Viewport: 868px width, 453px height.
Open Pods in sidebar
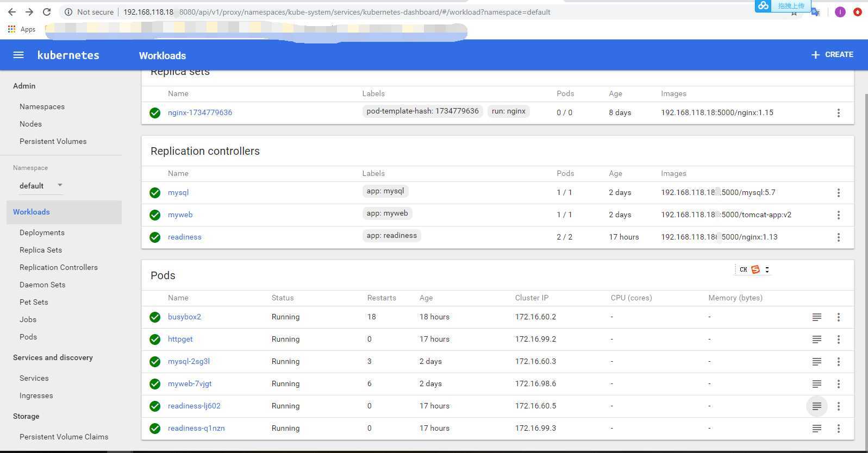28,337
